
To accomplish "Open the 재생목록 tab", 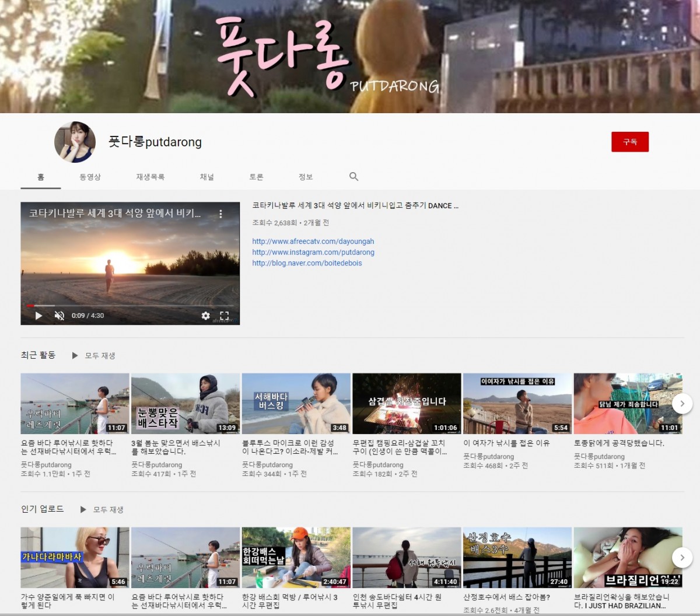I will [x=150, y=177].
